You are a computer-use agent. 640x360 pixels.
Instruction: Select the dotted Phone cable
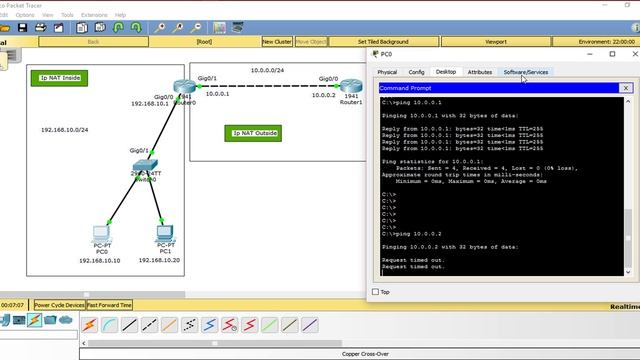[x=189, y=325]
